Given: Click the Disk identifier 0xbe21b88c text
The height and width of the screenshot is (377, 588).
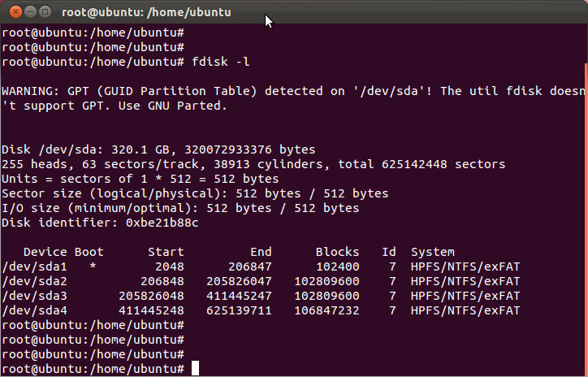Looking at the screenshot, I should coord(100,223).
